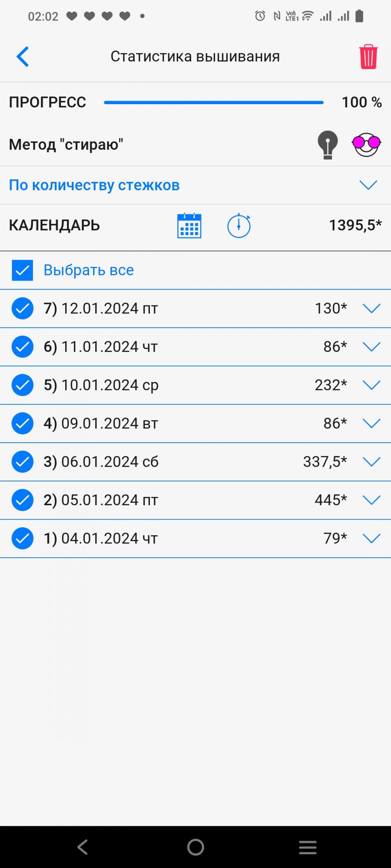Viewport: 391px width, 868px height.
Task: Toggle checkmark for 04.01.2024 entry
Action: coord(23,539)
